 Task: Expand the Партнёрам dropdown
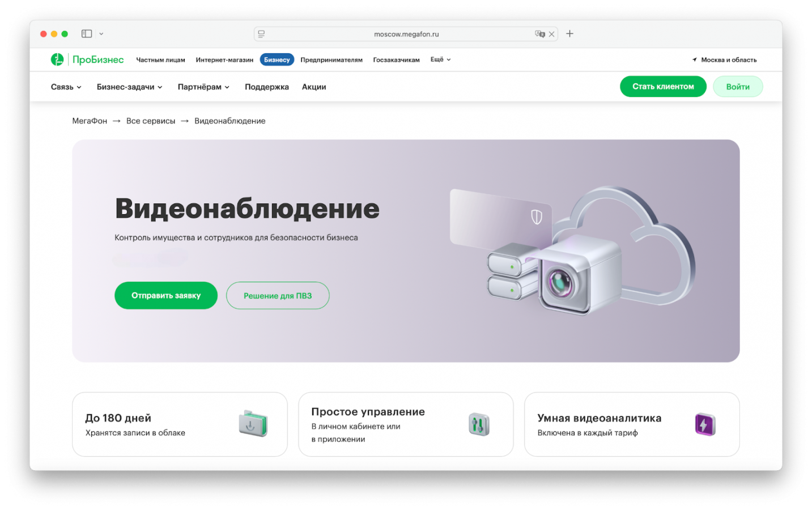203,87
